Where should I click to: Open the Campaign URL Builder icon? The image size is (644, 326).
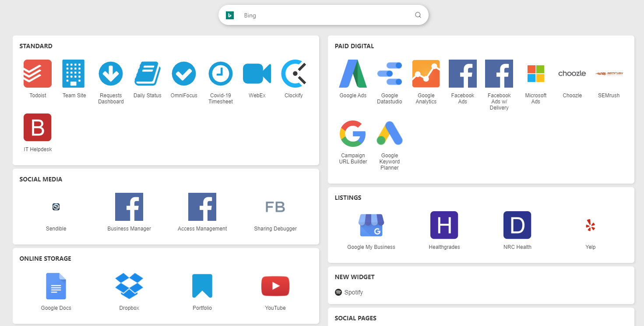pyautogui.click(x=353, y=134)
